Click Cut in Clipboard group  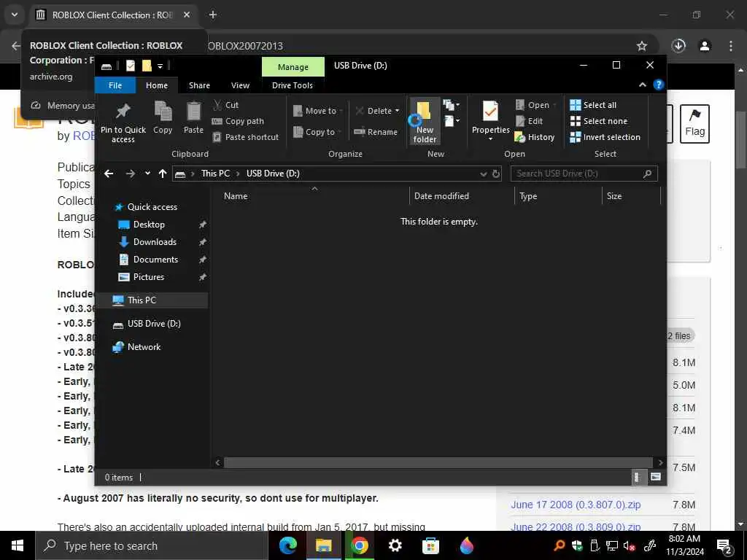tap(226, 105)
